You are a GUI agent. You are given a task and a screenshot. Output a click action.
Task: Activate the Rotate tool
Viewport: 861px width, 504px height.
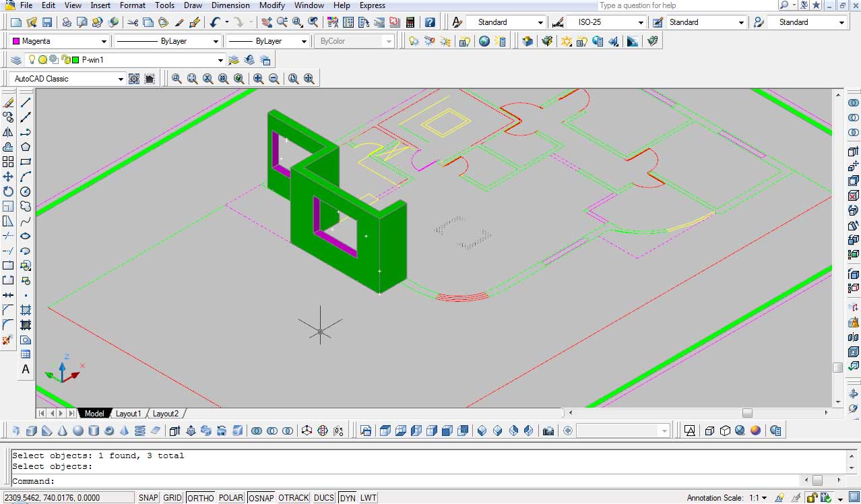(8, 191)
